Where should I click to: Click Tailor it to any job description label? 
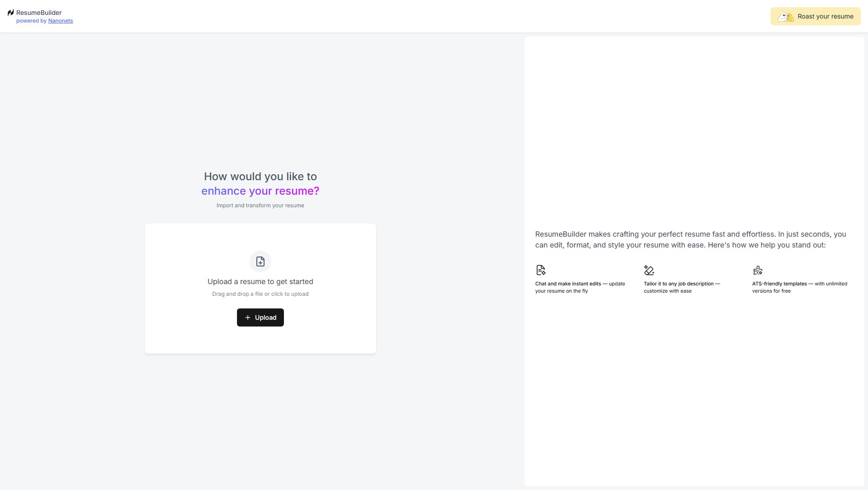[x=682, y=287]
